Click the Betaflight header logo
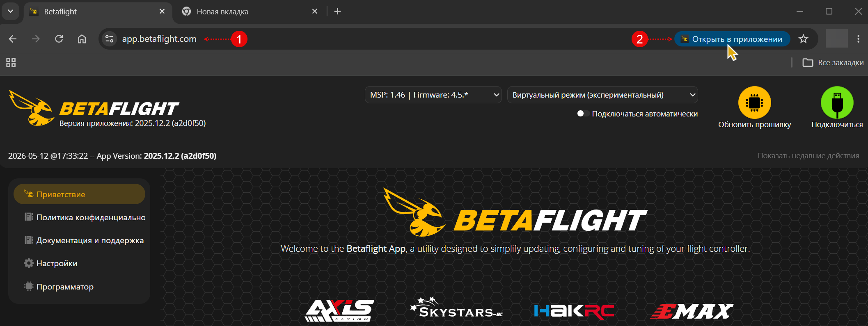 click(x=94, y=108)
